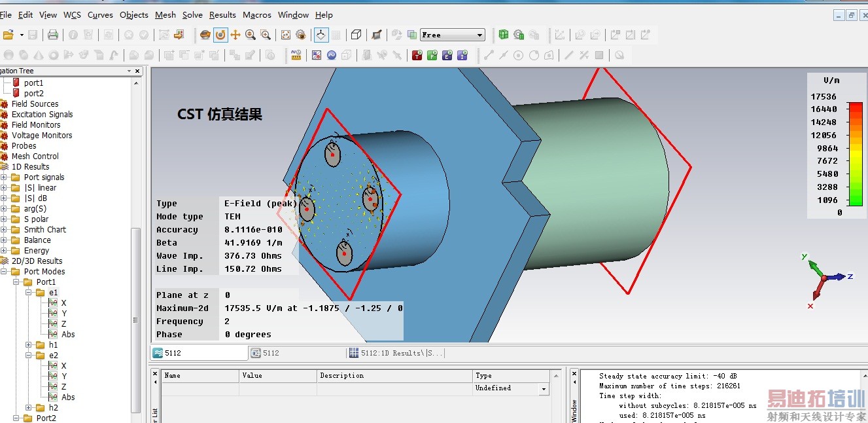Click the navigation tree scroll-up arrow
This screenshot has height=423, width=868.
(136, 83)
